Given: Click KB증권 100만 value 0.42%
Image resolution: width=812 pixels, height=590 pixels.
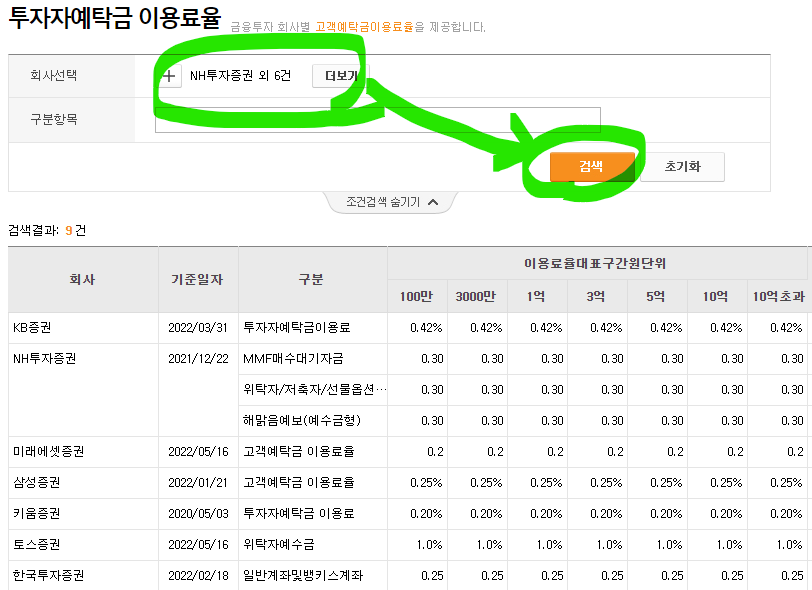Looking at the screenshot, I should pos(426,328).
